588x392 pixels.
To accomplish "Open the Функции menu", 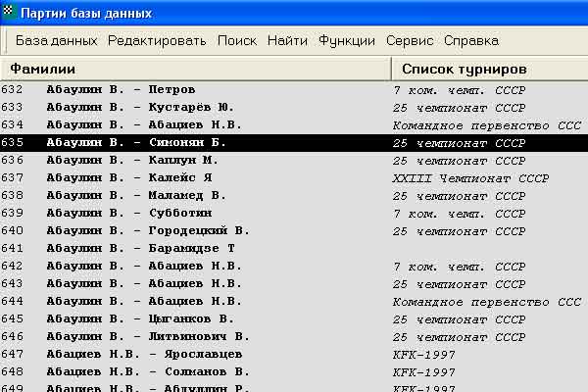I will [347, 40].
